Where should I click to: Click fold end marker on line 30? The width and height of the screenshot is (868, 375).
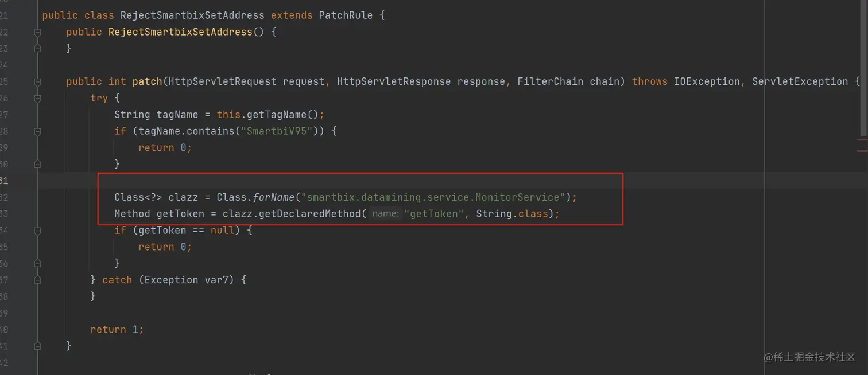[x=37, y=165]
